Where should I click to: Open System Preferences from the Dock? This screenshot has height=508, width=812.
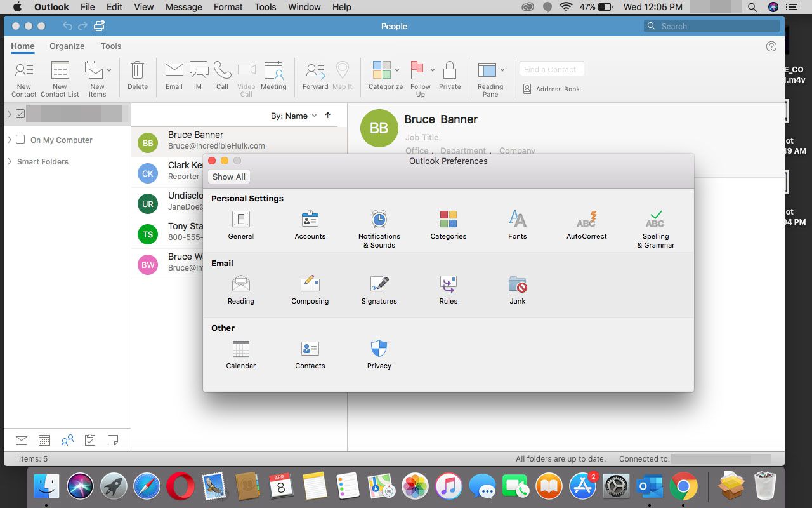(x=615, y=487)
